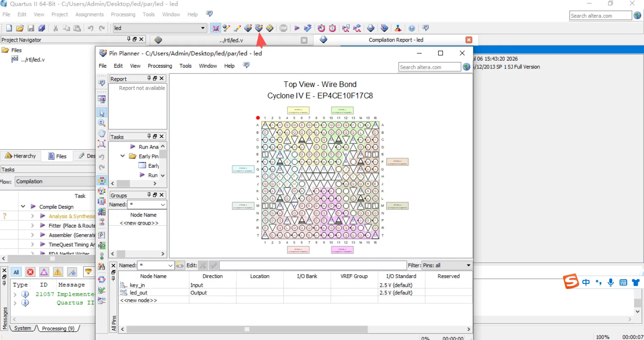
Task: Open the led project dropdown in toolbar
Action: click(x=203, y=28)
